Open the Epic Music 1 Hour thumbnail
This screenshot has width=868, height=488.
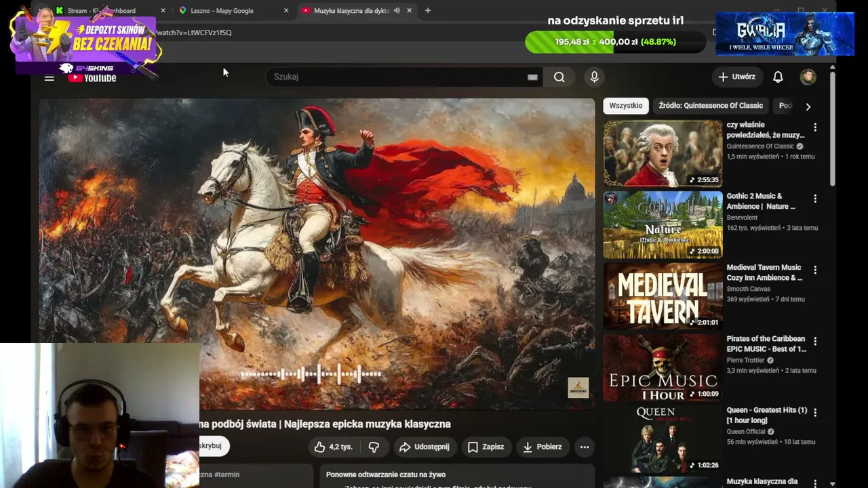pyautogui.click(x=663, y=367)
